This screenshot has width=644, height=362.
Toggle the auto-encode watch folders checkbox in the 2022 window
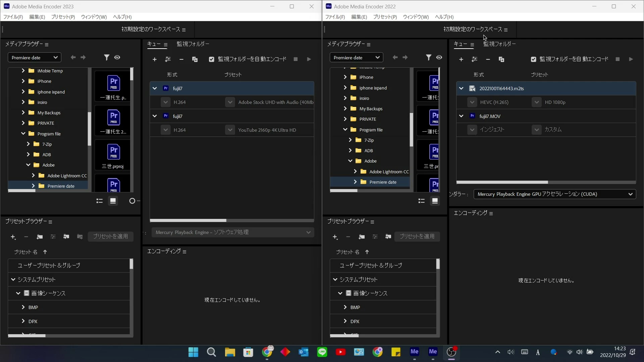(x=533, y=59)
